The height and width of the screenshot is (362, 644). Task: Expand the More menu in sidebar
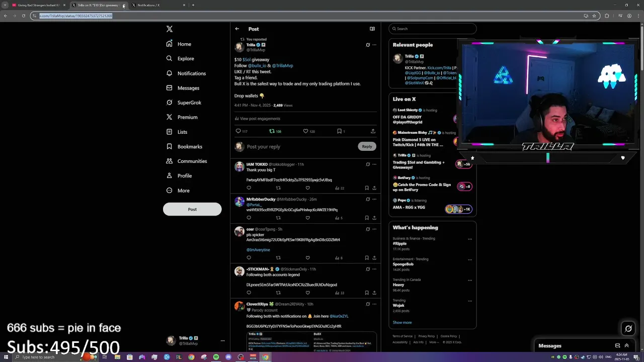(x=178, y=191)
